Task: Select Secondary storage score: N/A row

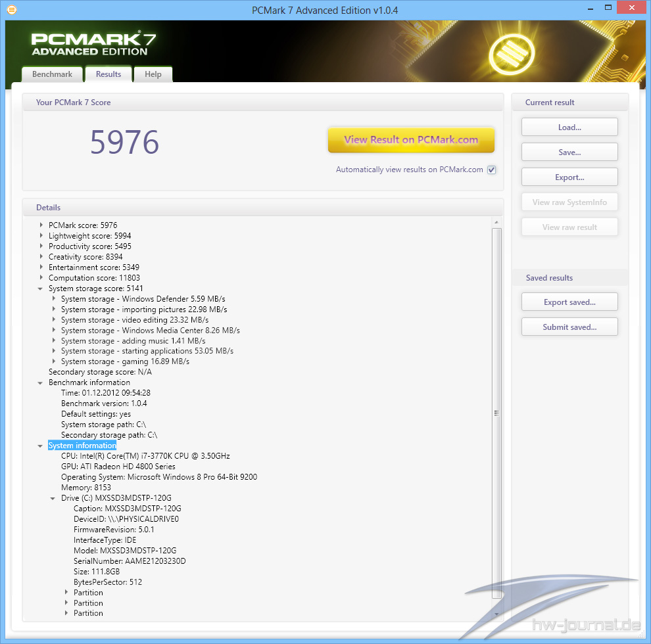Action: click(100, 372)
